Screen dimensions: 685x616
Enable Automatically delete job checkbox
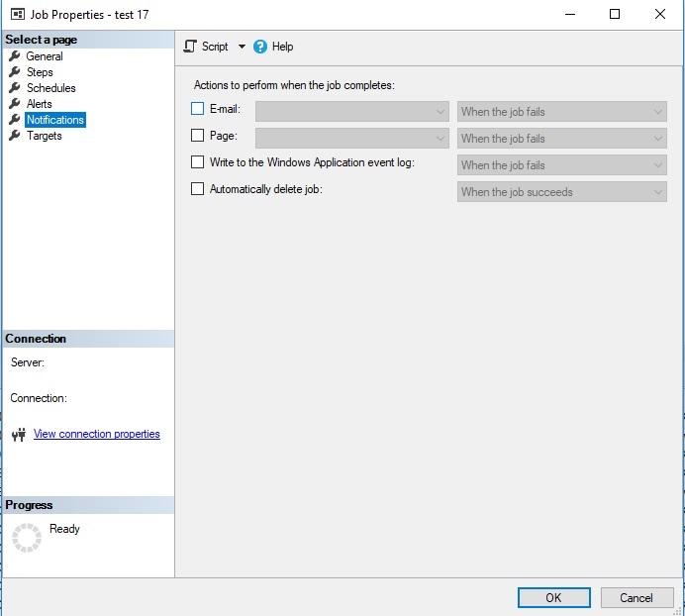[198, 189]
